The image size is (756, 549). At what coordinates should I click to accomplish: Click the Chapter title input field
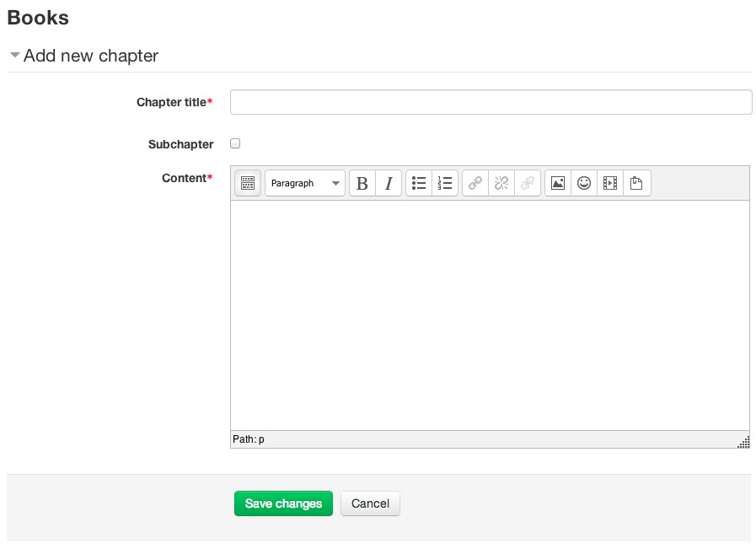[491, 101]
